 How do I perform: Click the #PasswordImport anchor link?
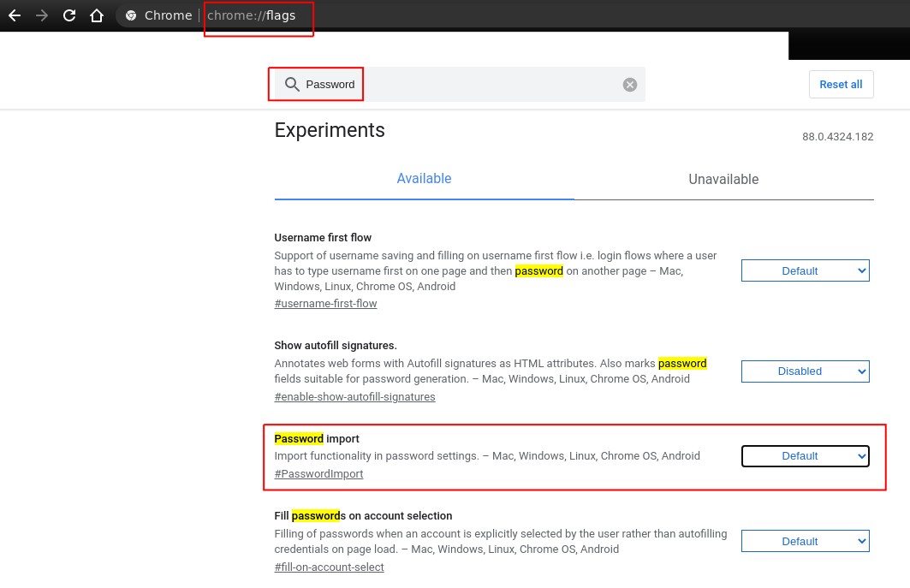pos(318,474)
